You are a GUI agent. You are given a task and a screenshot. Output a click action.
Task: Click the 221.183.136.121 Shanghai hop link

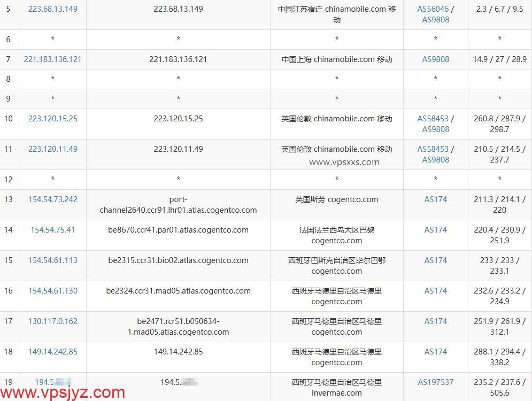point(52,59)
